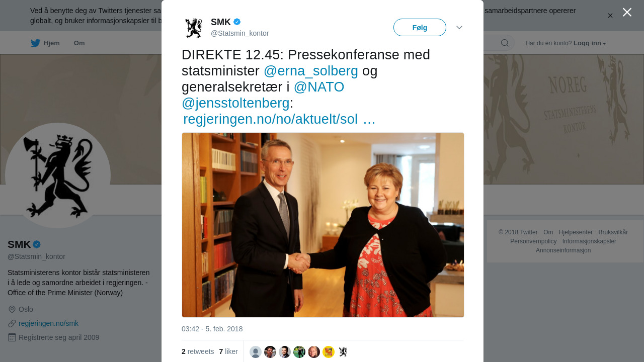This screenshot has height=362, width=644.
Task: Expand the tweet options chevron
Action: (459, 28)
